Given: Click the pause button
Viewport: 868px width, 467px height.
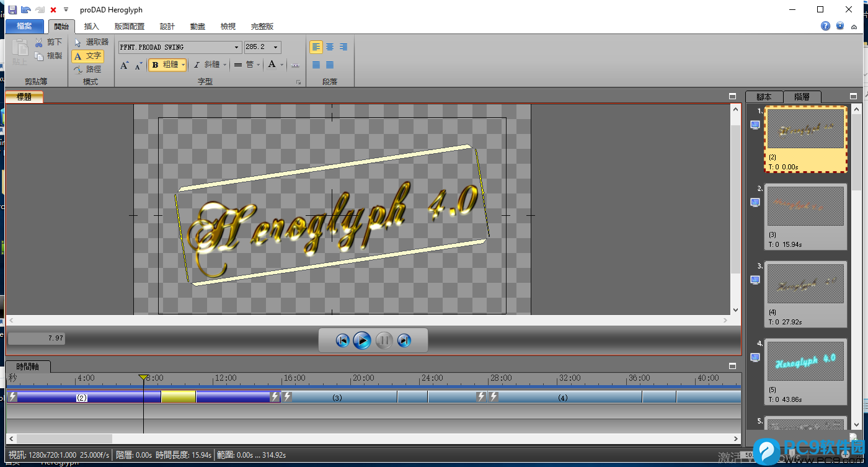Looking at the screenshot, I should [384, 340].
